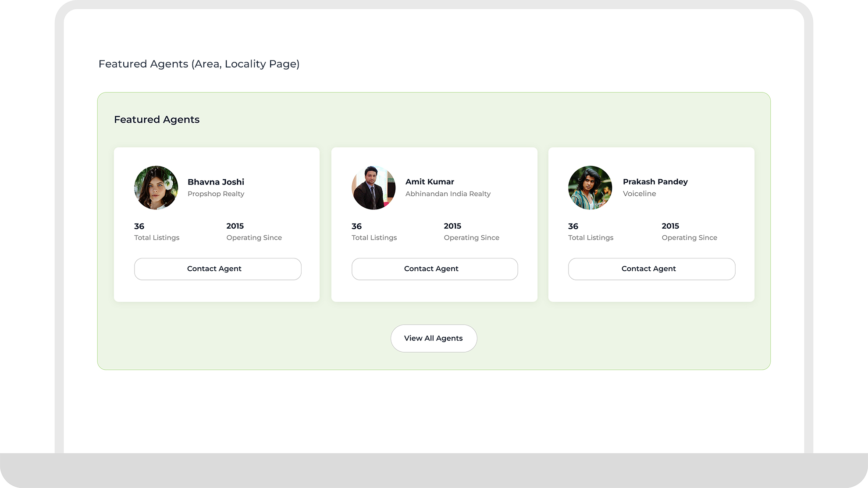Contact agent Prakash Pandey

click(651, 269)
